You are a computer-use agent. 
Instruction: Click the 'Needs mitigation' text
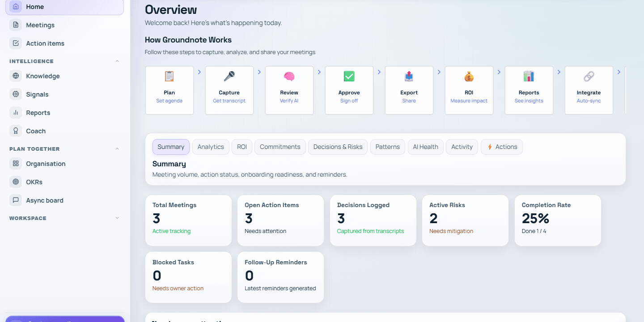(x=451, y=231)
